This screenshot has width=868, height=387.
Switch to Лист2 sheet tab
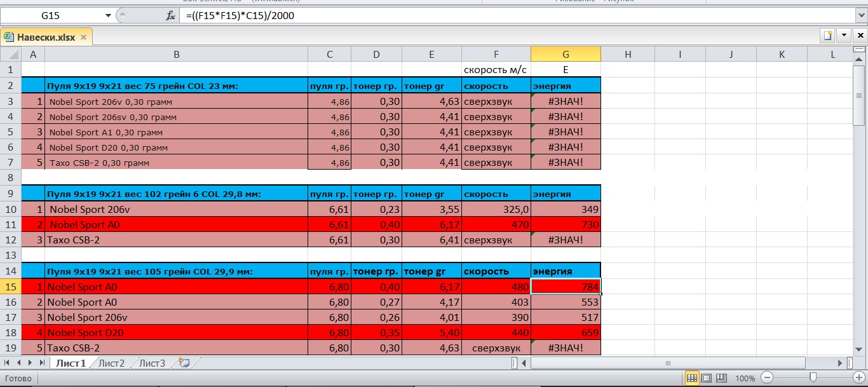pyautogui.click(x=111, y=363)
